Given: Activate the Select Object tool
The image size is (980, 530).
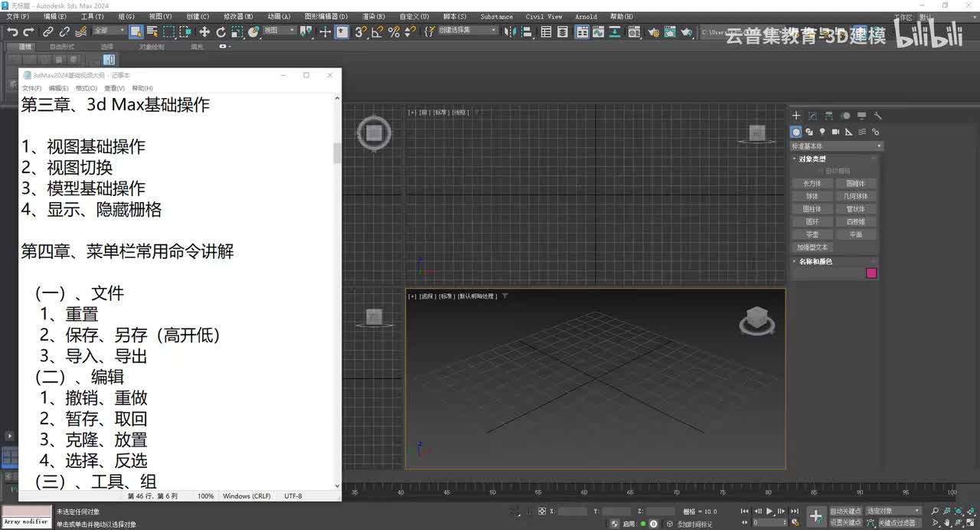Looking at the screenshot, I should click(x=136, y=31).
